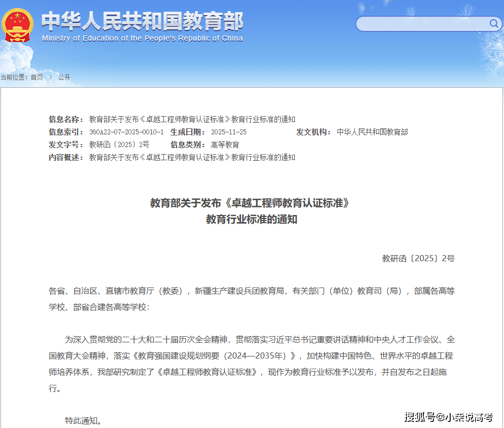This screenshot has width=504, height=428.
Task: Click the English ministry name subtitle
Action: [143, 38]
